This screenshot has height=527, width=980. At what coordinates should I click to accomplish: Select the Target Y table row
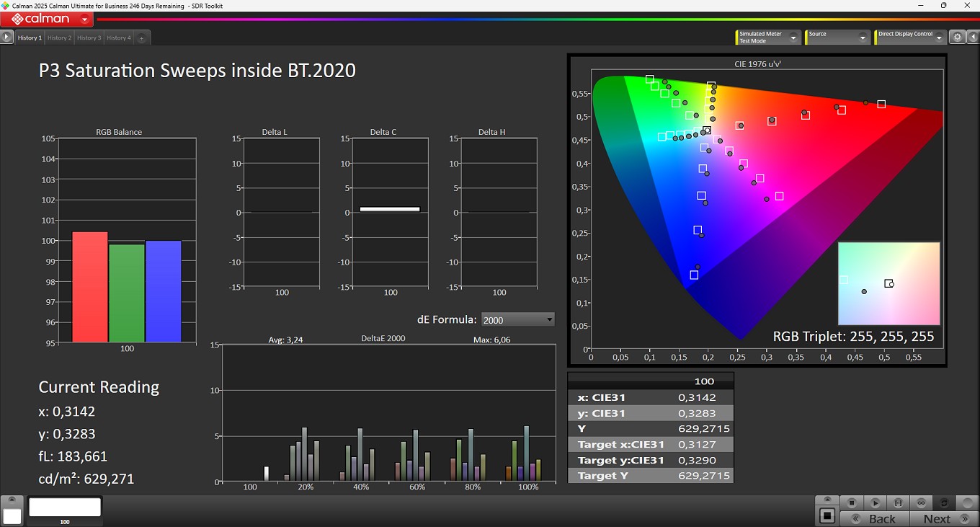click(x=651, y=476)
